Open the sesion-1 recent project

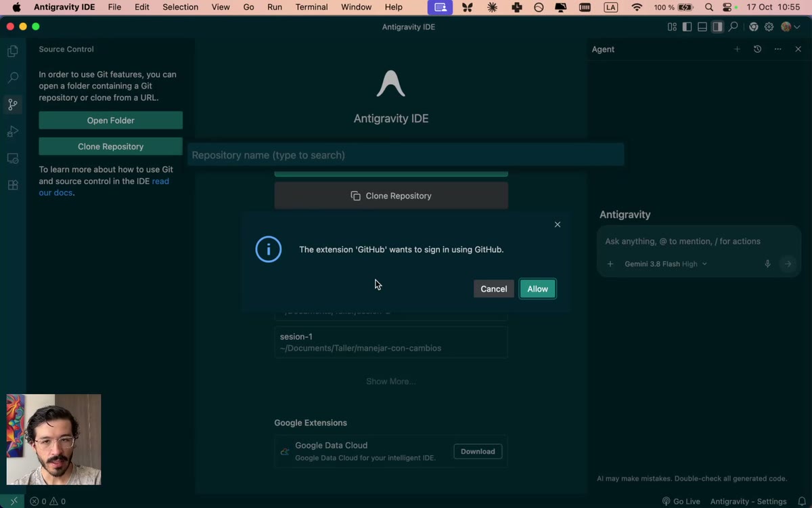(391, 342)
